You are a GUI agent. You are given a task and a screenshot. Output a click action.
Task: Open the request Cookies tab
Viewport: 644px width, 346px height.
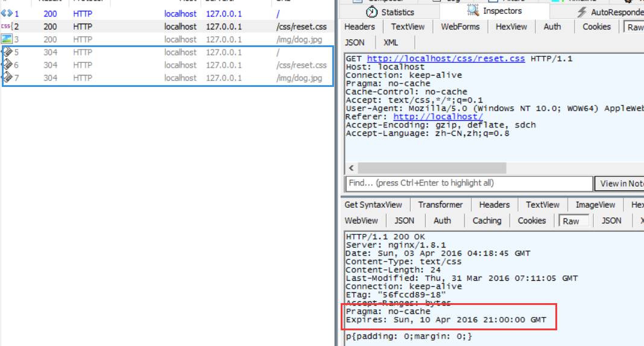[x=596, y=27]
